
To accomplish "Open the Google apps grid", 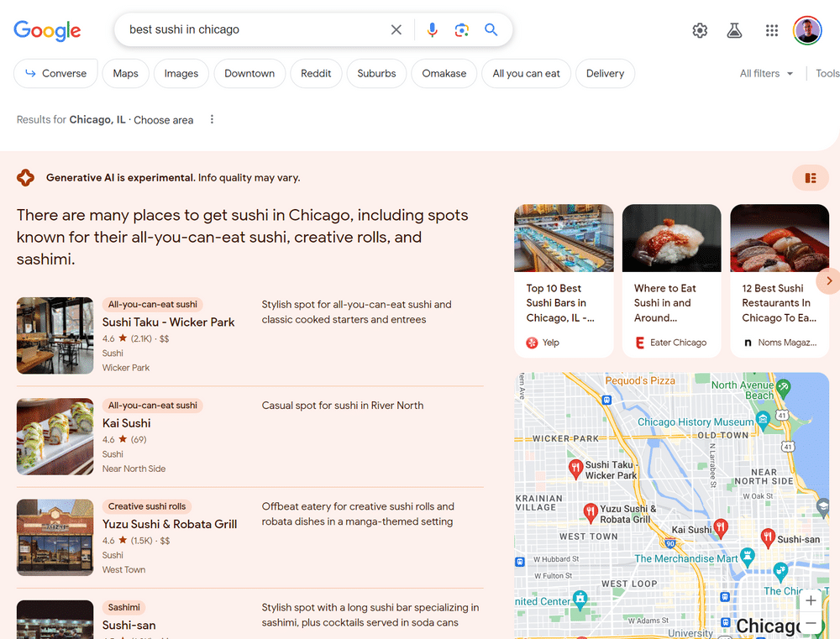I will pyautogui.click(x=772, y=30).
